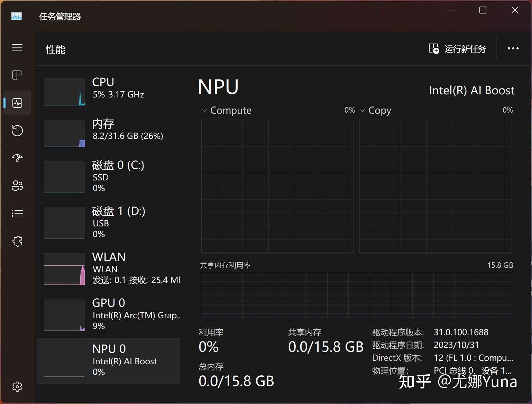Open the three-dot more options menu
The image size is (532, 404).
coord(513,48)
